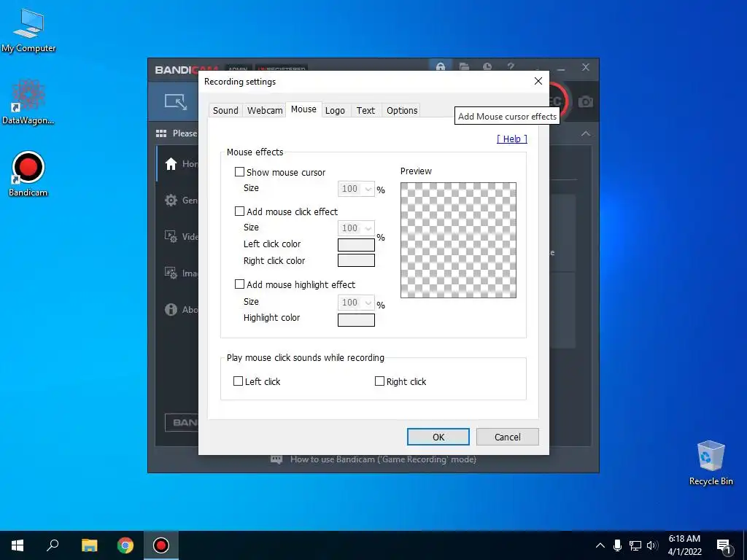Switch to the Logo tab

tap(335, 111)
